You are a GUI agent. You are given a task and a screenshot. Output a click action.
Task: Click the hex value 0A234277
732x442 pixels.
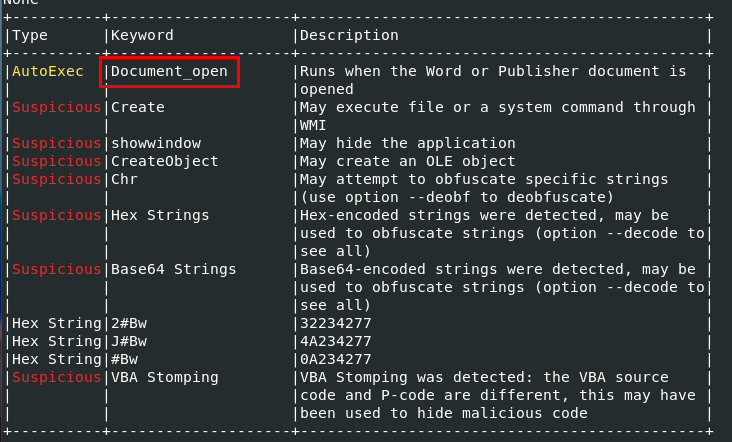coord(336,360)
